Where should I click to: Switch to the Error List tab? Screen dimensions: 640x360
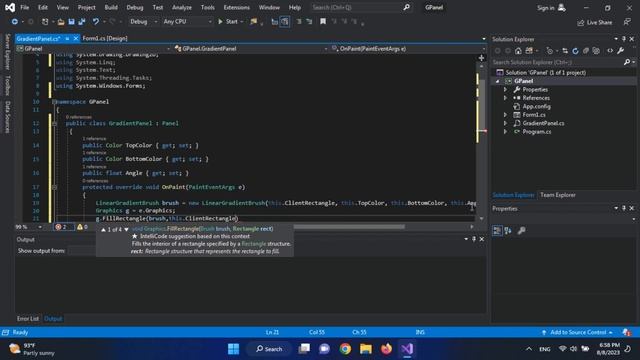tap(28, 318)
